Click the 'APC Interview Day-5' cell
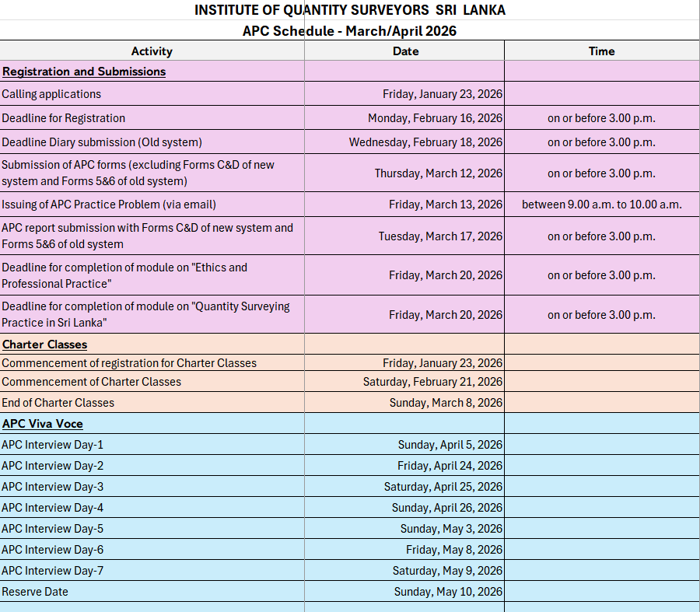Viewport: 700px width, 612px height. [x=53, y=529]
